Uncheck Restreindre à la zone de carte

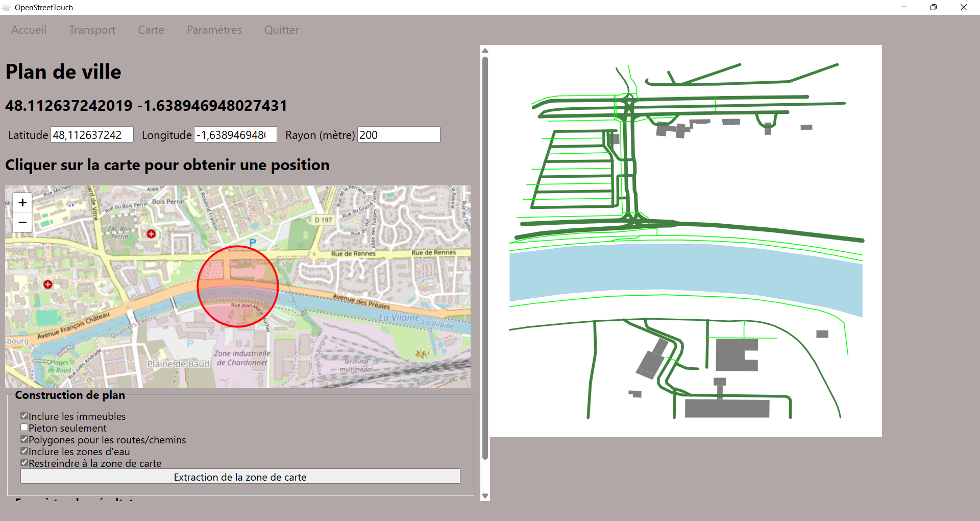pyautogui.click(x=24, y=463)
